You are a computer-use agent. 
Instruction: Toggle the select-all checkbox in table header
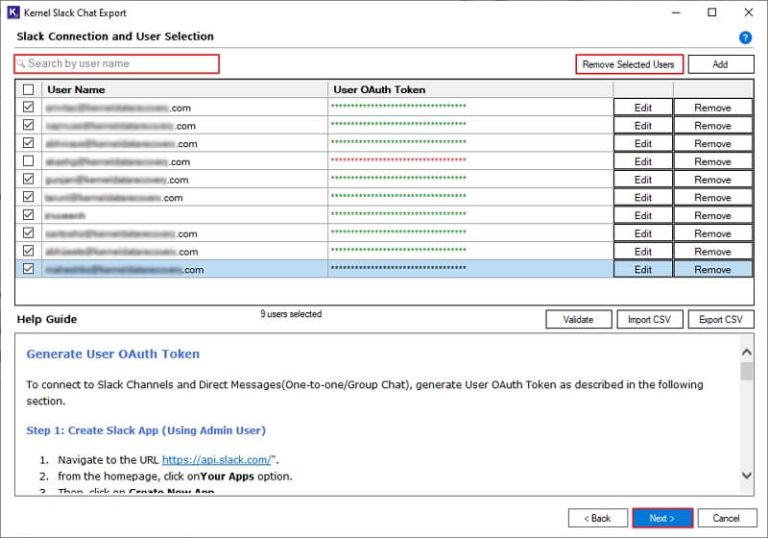pos(28,90)
